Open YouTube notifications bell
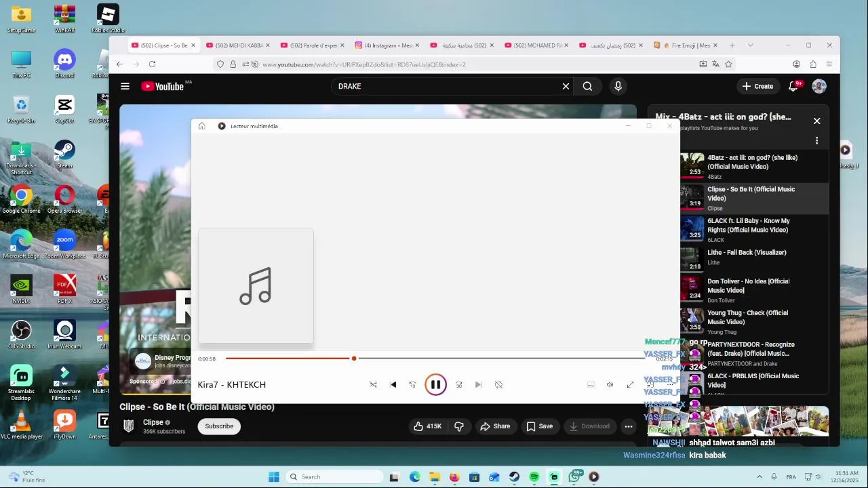The image size is (868, 488). (x=793, y=86)
